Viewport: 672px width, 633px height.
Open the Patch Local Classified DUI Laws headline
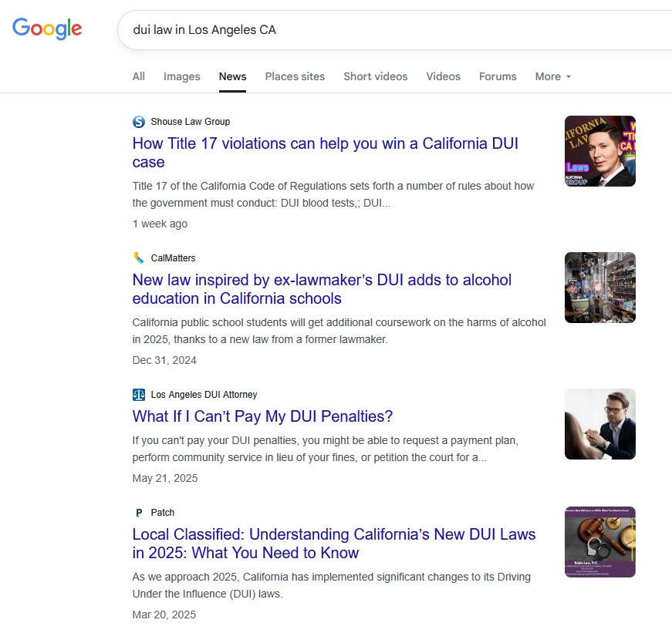point(334,544)
